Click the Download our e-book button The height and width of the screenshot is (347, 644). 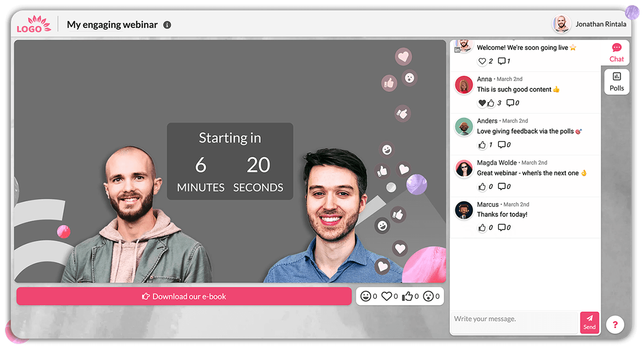[184, 297]
